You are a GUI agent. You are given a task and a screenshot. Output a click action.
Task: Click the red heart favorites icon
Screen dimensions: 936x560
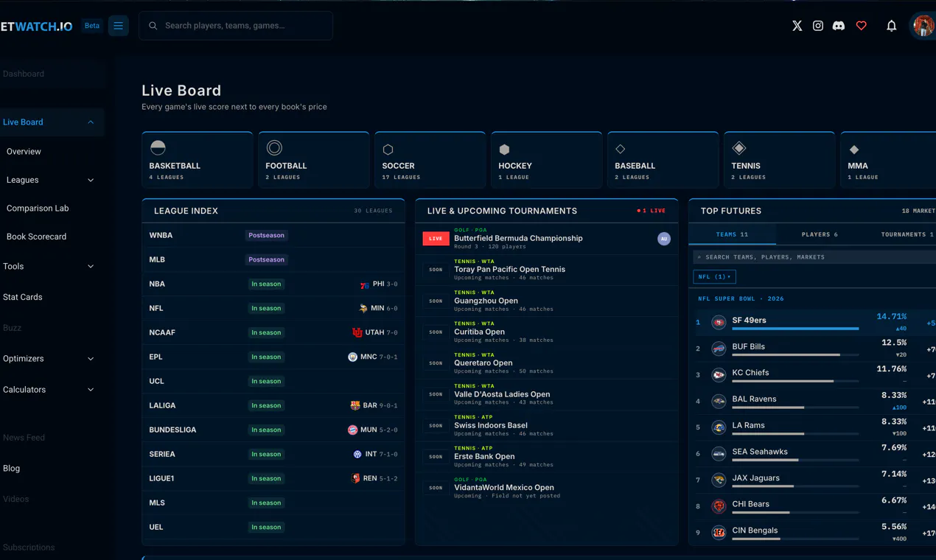click(862, 26)
